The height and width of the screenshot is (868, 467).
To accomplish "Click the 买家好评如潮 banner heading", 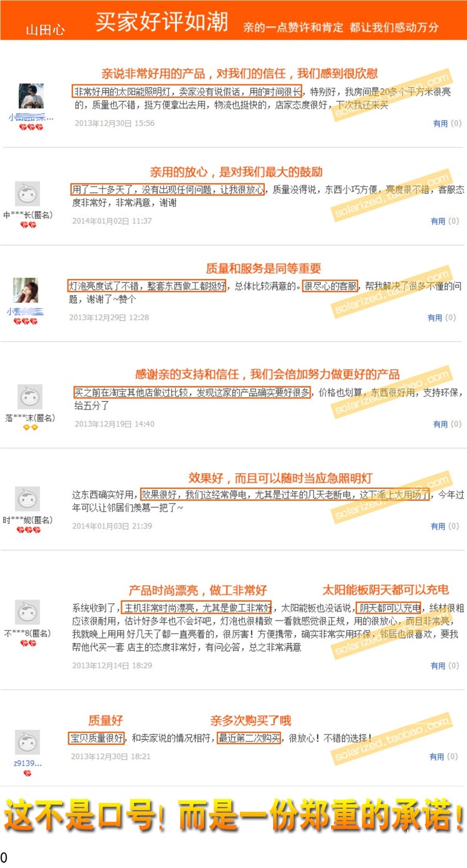I will click(x=161, y=22).
